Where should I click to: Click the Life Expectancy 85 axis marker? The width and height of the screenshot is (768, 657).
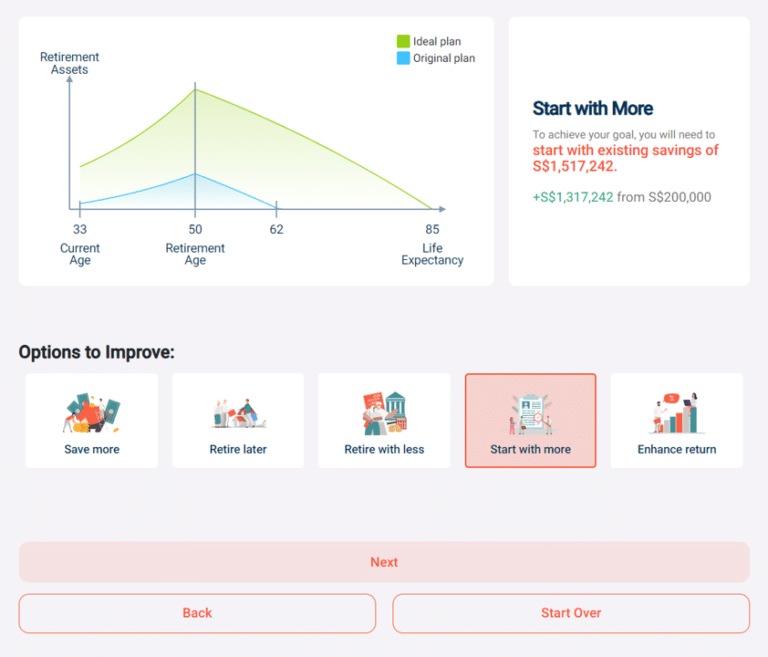[x=432, y=230]
